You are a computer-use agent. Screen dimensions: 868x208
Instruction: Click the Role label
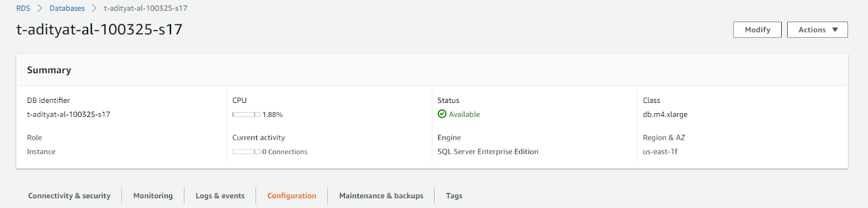tap(34, 138)
